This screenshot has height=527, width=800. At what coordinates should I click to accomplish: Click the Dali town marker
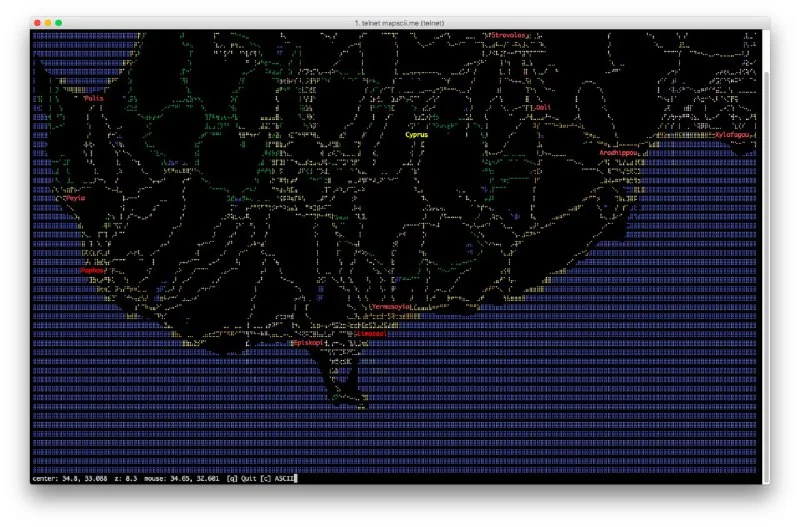click(541, 107)
